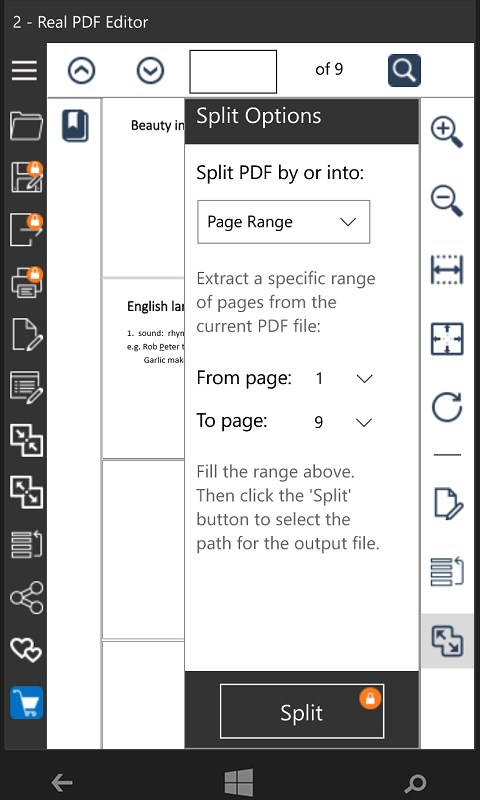Screen dimensions: 480x800
Task: Open the To page dropdown
Action: point(344,422)
